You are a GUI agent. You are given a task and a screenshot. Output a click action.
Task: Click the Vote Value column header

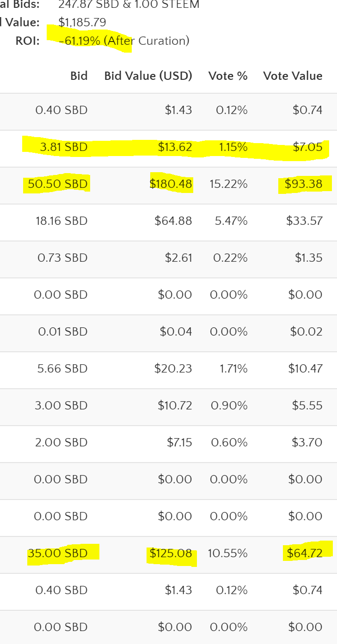(x=293, y=76)
